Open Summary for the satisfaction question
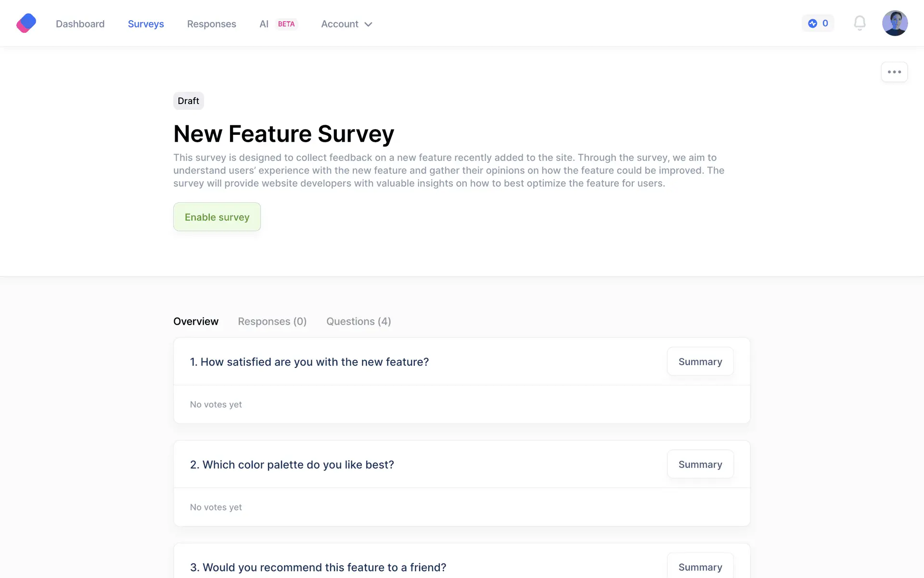The height and width of the screenshot is (578, 924). click(700, 362)
